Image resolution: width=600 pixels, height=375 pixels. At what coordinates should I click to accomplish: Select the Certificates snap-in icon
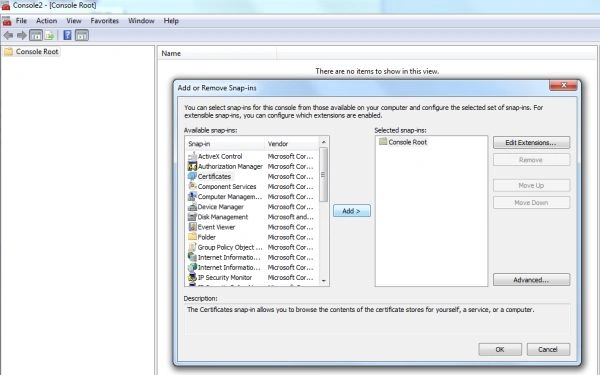[x=192, y=176]
